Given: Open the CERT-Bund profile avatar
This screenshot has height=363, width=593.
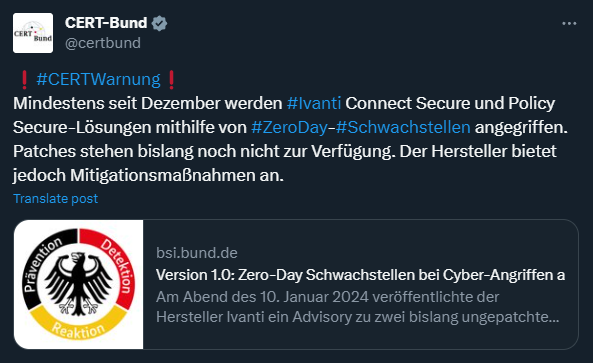Looking at the screenshot, I should [x=33, y=33].
